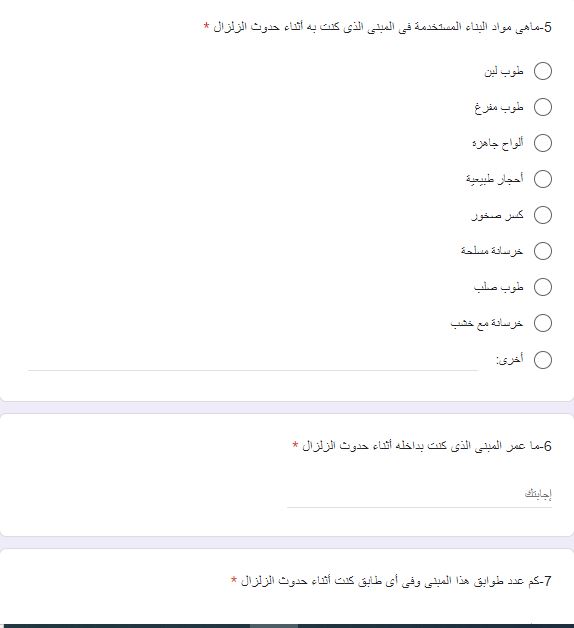Select the 'خرسانة مسلحة' radio button
This screenshot has width=574, height=628.
pos(543,251)
